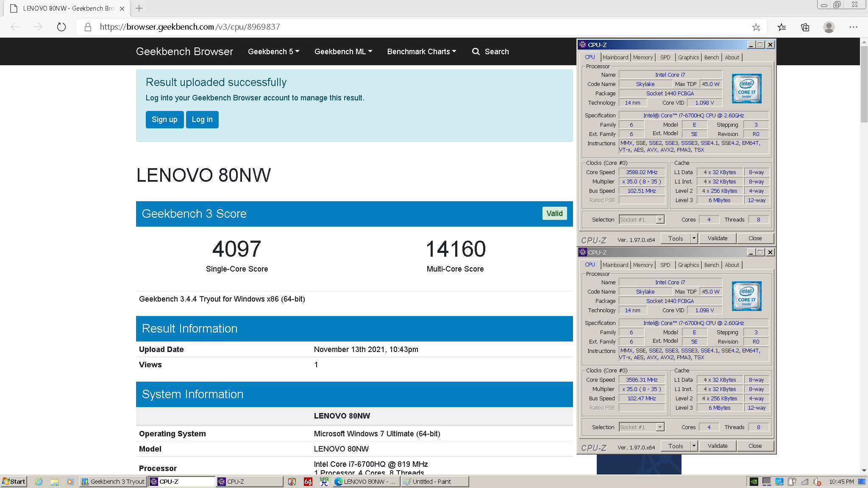Click the 10:45 PM system clock
The width and height of the screenshot is (868, 488).
point(841,482)
